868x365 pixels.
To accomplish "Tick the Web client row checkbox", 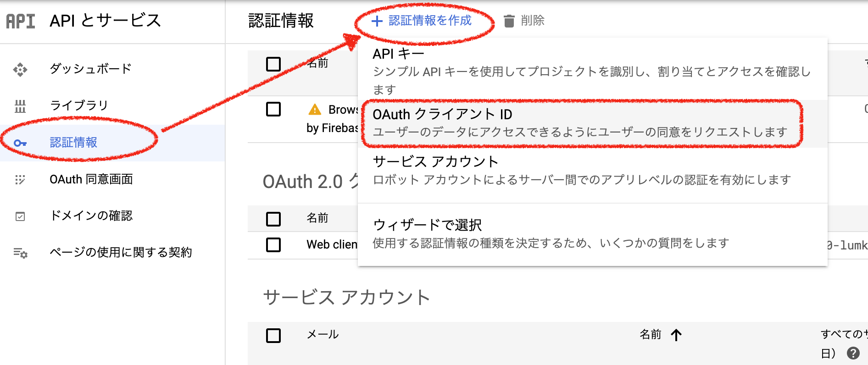I will pos(273,244).
